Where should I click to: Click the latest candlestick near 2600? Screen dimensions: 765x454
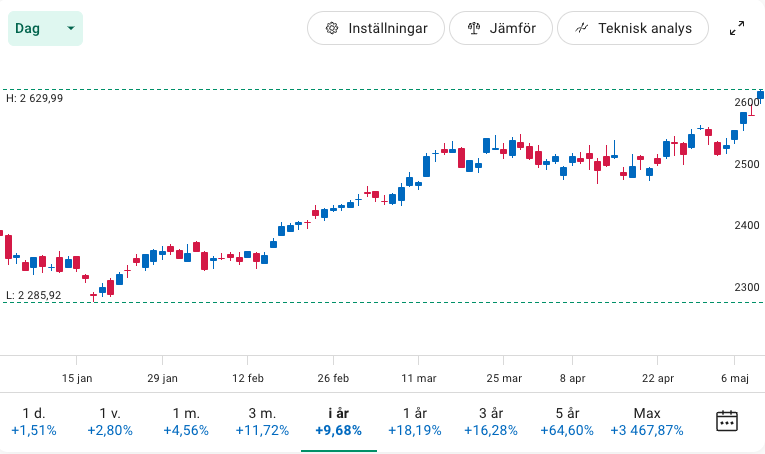click(x=760, y=95)
